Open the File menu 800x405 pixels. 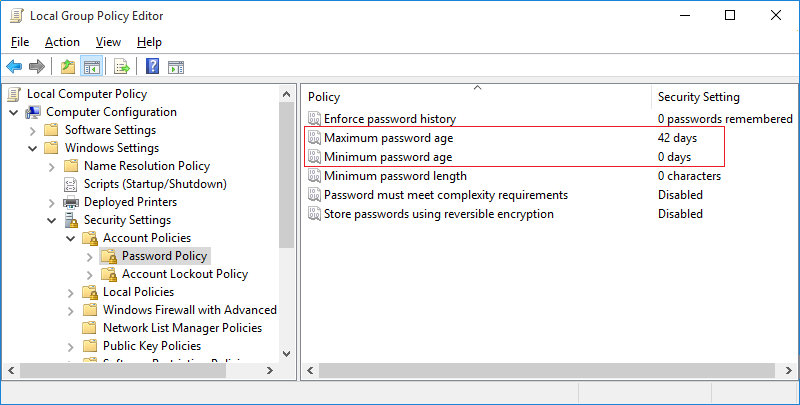click(x=20, y=42)
